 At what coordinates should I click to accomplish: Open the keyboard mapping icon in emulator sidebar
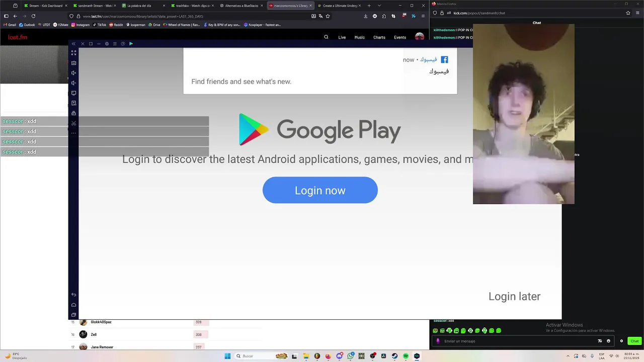(x=73, y=63)
